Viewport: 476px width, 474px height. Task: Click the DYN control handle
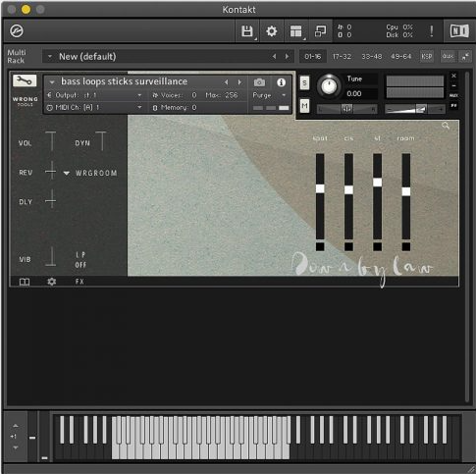pos(101,141)
